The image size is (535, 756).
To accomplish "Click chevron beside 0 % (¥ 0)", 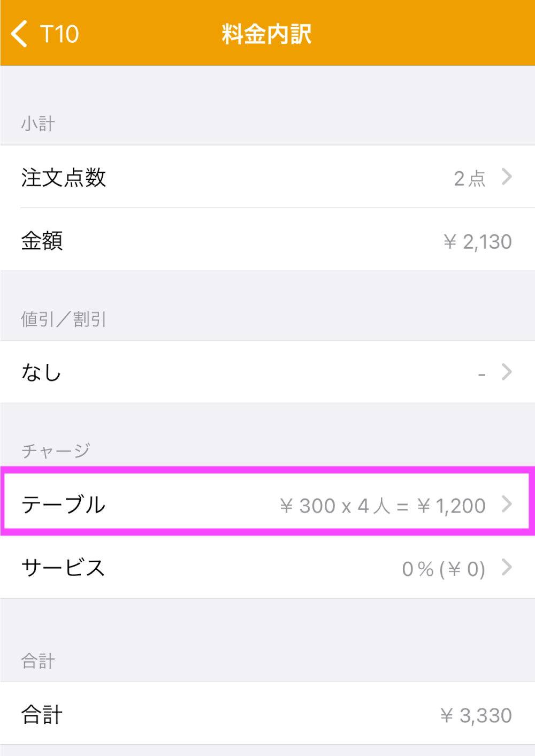I will (x=507, y=567).
